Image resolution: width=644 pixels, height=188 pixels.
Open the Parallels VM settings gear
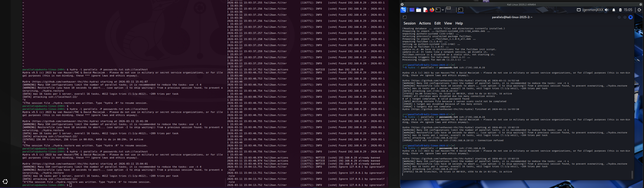pos(641,4)
